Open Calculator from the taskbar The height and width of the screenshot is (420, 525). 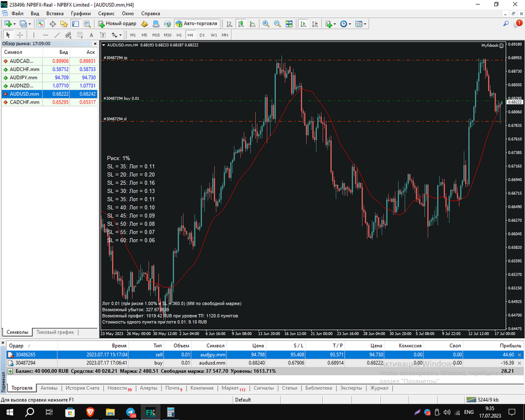click(x=170, y=412)
